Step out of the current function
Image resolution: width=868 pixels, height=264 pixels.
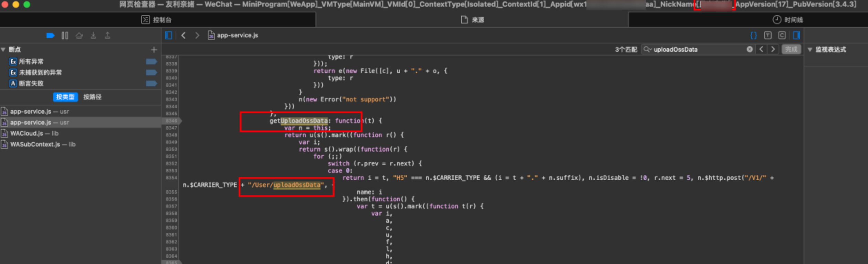(x=107, y=35)
